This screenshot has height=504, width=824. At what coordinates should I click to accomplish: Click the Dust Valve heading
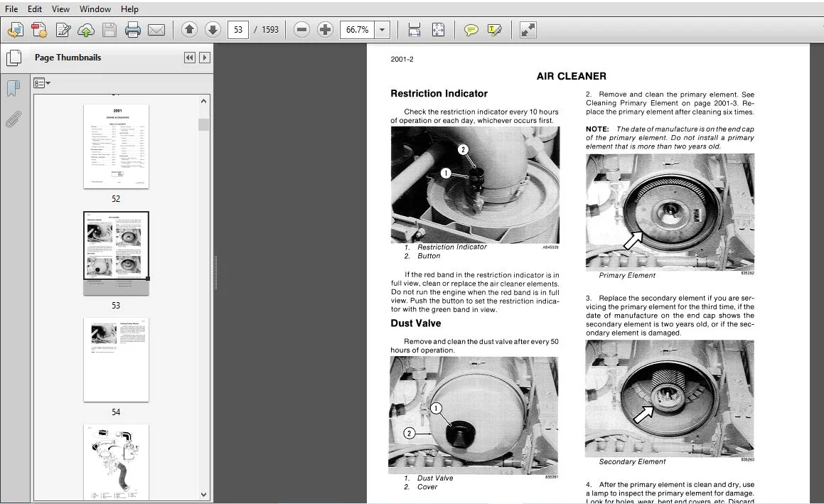click(x=416, y=323)
